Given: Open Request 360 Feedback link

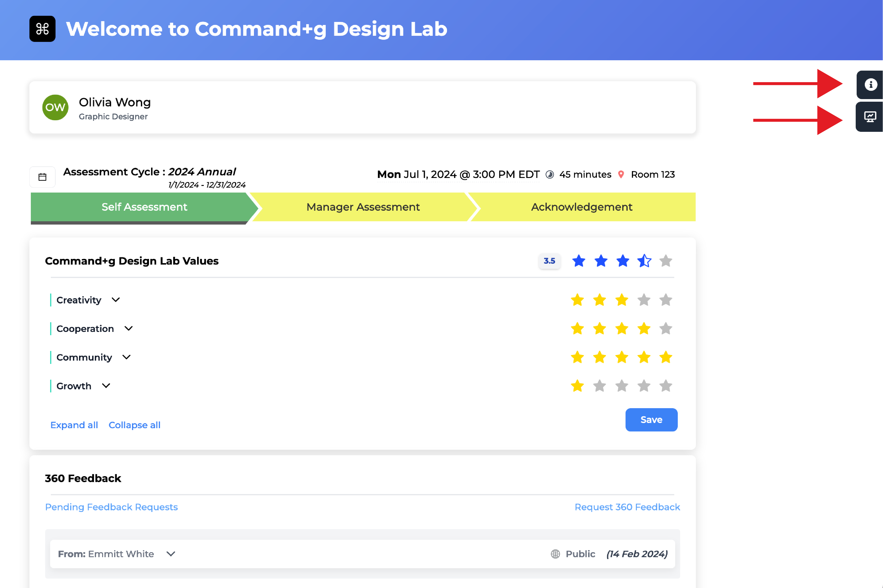Looking at the screenshot, I should point(627,507).
